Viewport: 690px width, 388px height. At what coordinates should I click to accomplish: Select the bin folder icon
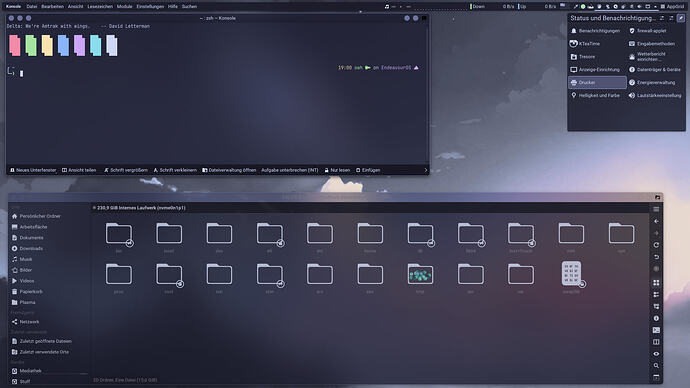(118, 234)
